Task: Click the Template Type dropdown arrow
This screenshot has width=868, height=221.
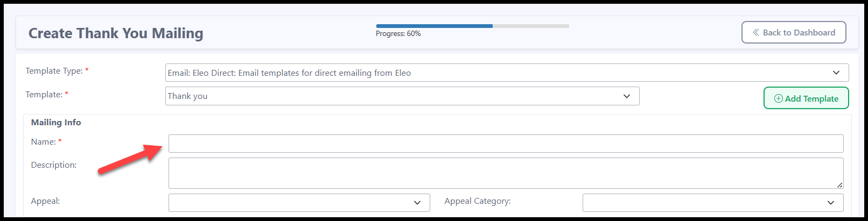Action: 836,73
